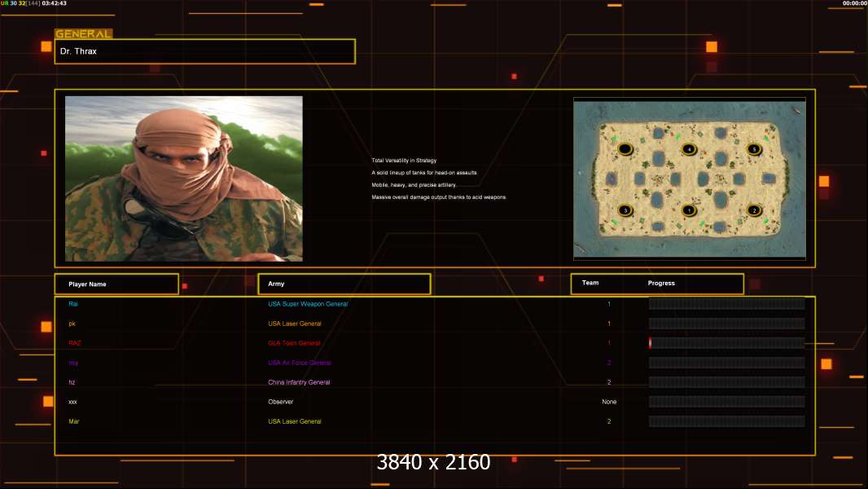The width and height of the screenshot is (868, 489).
Task: Click the Dr. Thrax name field
Action: pos(204,51)
